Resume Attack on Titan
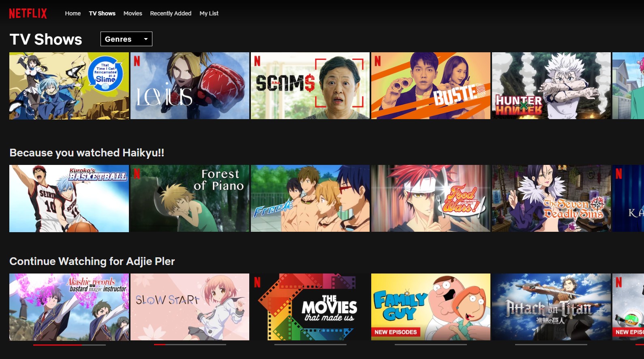Viewport: 644px width, 359px height. pos(551,307)
